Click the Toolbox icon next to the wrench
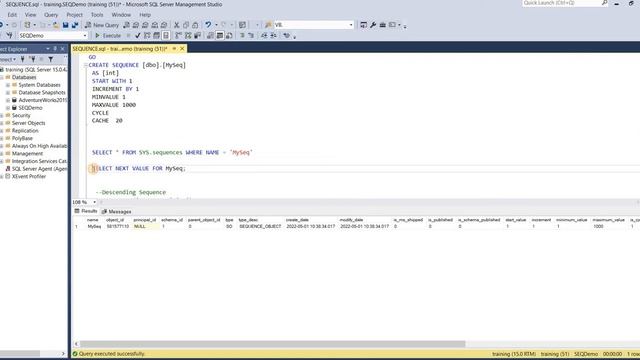This screenshot has height=360, width=640. pyautogui.click(x=382, y=25)
